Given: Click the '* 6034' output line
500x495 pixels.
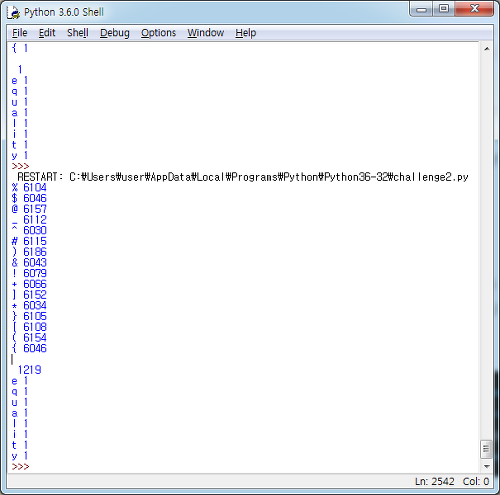Looking at the screenshot, I should tap(29, 305).
